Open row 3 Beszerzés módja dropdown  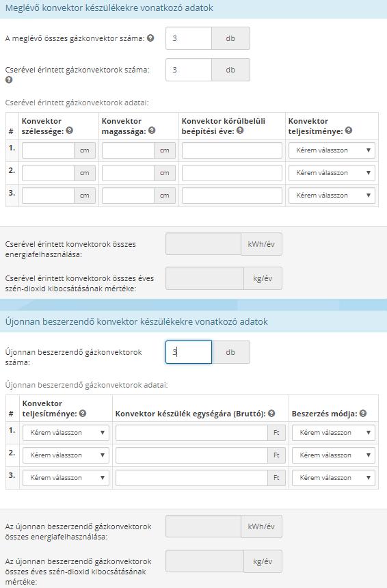click(334, 478)
